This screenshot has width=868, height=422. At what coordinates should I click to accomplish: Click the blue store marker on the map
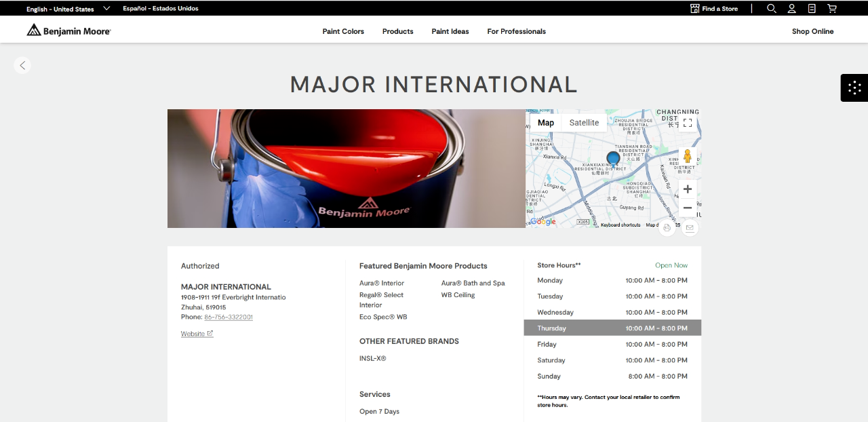[613, 158]
